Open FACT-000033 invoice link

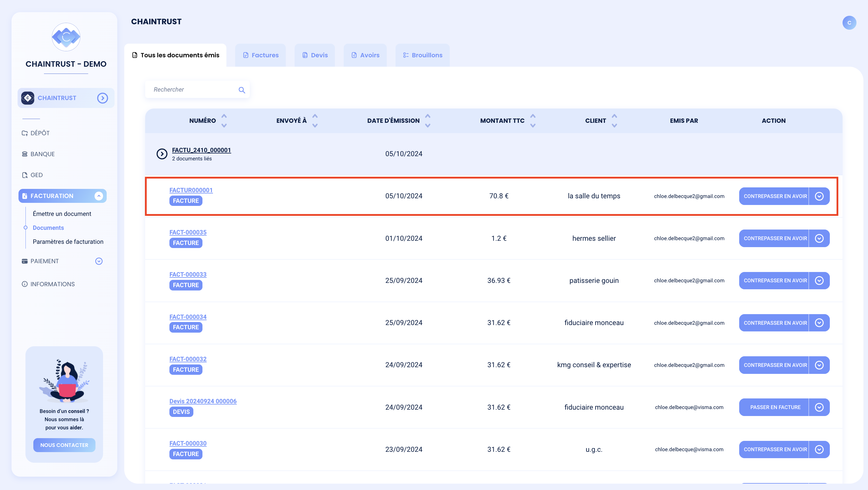[188, 274]
